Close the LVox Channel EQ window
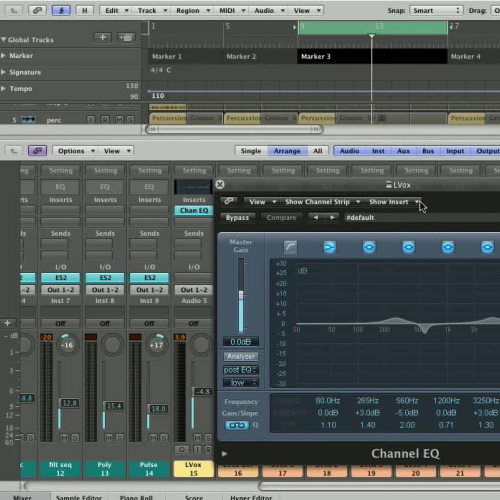The image size is (500, 500). pos(220,185)
